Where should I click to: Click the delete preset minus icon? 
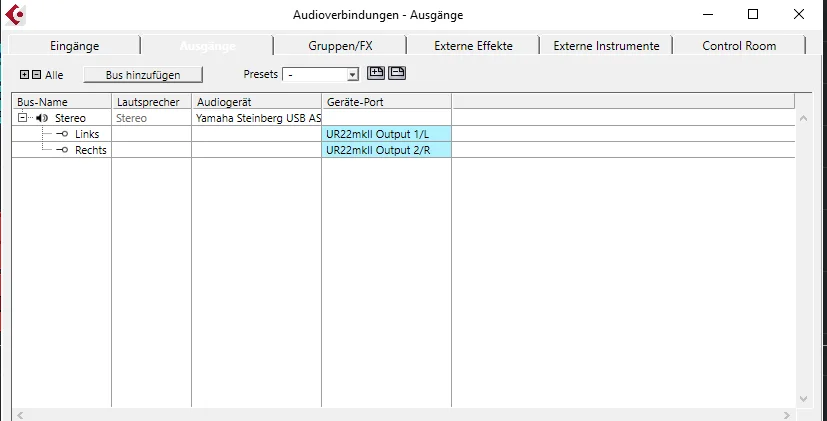coord(397,73)
